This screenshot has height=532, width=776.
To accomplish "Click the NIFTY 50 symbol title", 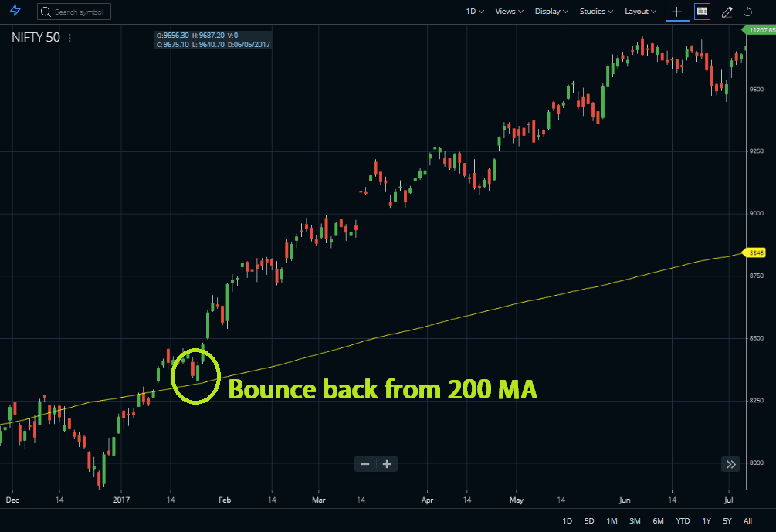I will point(36,38).
